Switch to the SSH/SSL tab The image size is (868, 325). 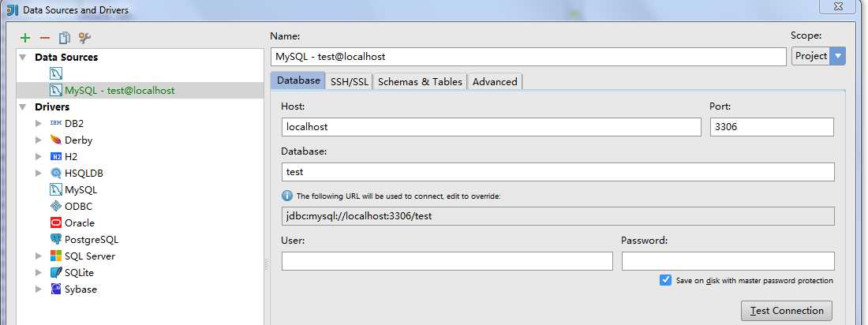[350, 81]
